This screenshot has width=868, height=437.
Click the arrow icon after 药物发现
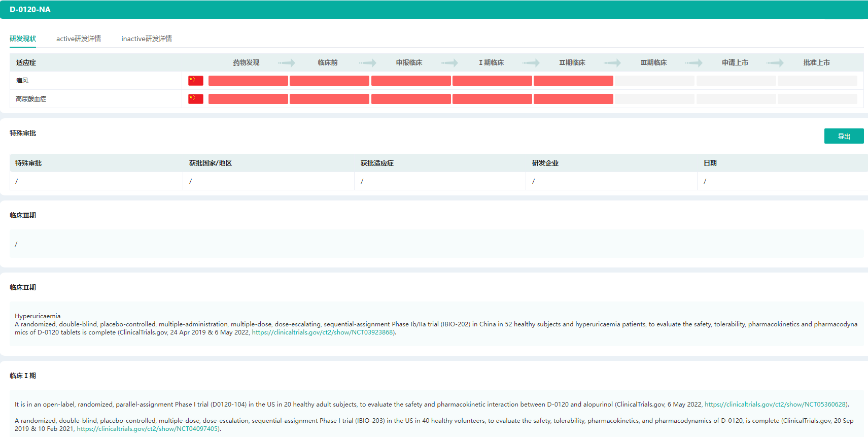pyautogui.click(x=287, y=63)
